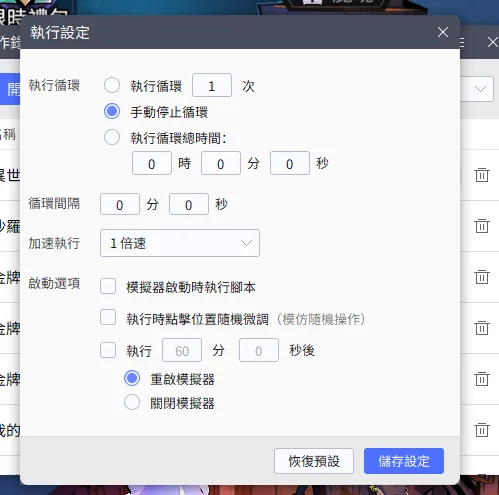The image size is (499, 495).
Task: Enable 模擬器啟動時執行腳本 checkbox
Action: tap(108, 286)
